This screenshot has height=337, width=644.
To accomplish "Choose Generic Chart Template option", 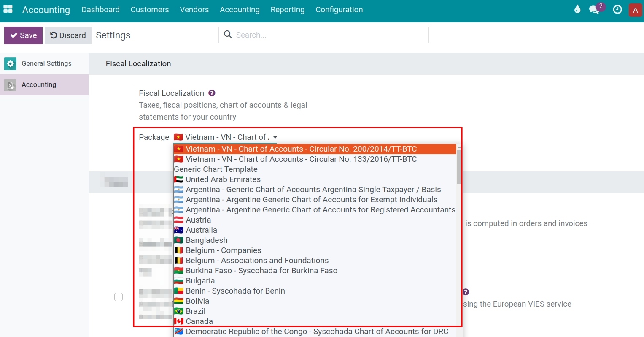I will pyautogui.click(x=315, y=169).
